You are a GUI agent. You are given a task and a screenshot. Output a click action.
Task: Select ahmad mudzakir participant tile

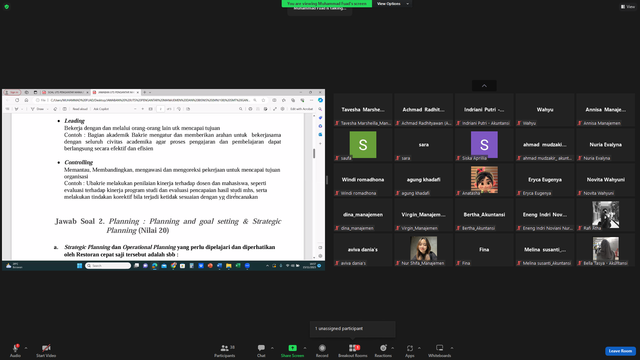(544, 145)
